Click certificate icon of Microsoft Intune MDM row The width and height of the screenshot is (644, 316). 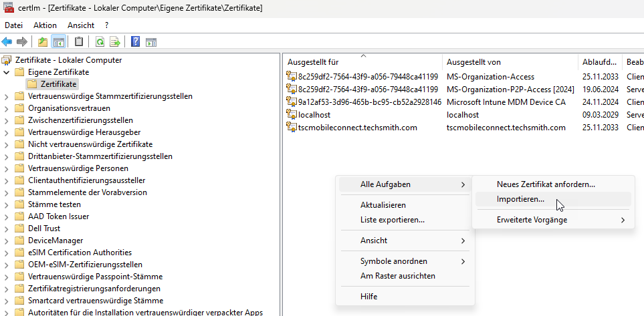coord(292,102)
